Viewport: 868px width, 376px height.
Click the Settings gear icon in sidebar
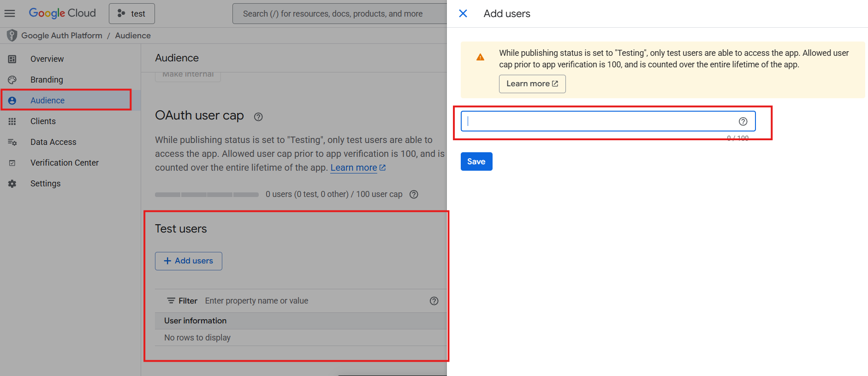(12, 184)
